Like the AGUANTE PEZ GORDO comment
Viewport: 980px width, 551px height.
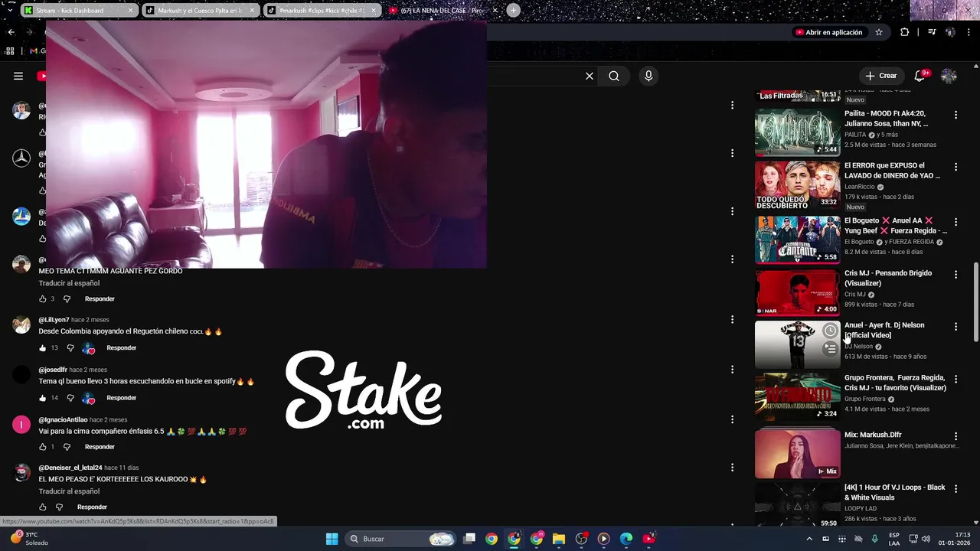click(x=42, y=299)
